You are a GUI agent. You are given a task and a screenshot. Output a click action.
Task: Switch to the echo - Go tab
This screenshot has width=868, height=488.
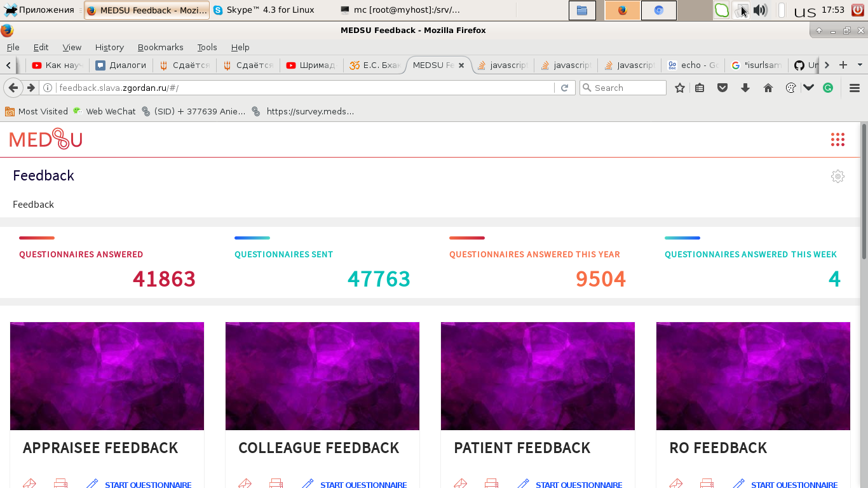(693, 65)
